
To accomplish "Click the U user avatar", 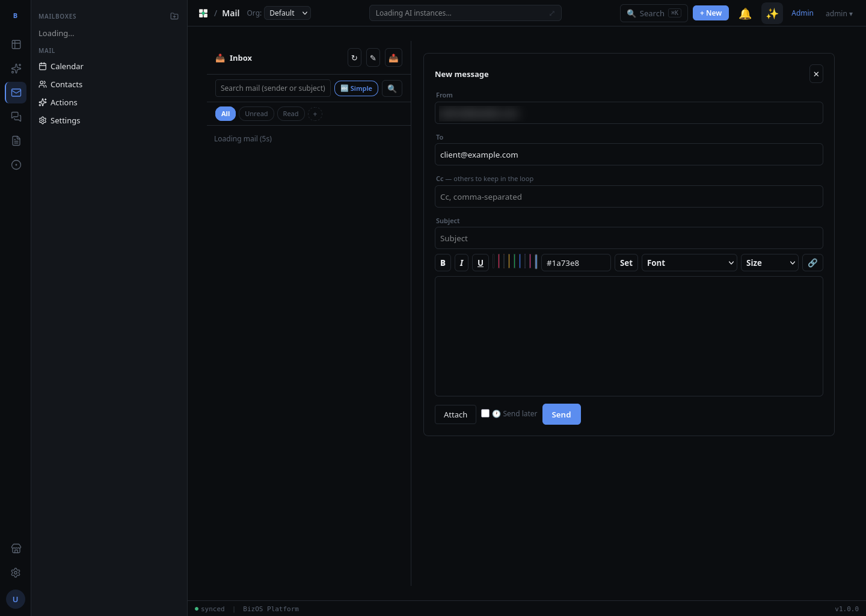I will [16, 599].
